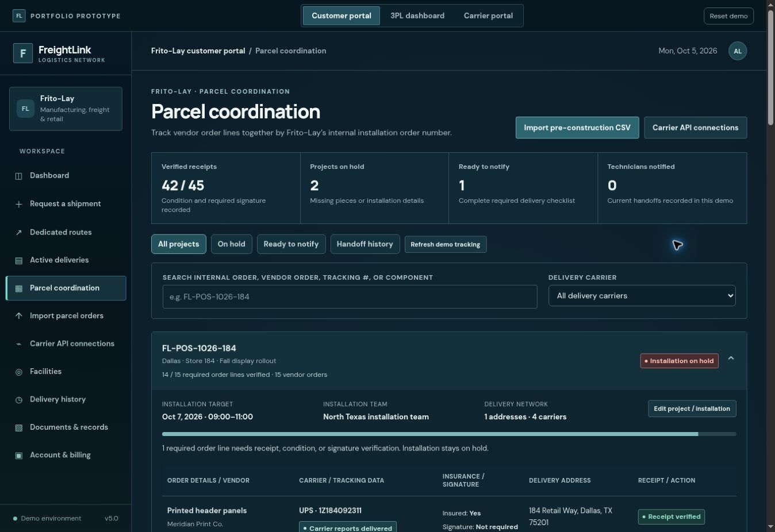Click the up-arrow icon beside Import parcel orders

click(19, 316)
